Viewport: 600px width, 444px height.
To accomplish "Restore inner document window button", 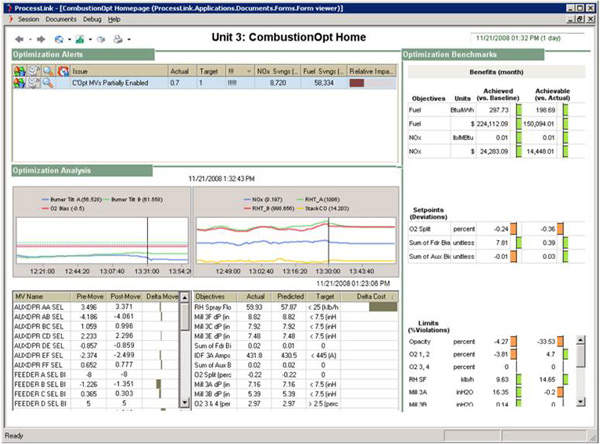I will click(x=581, y=19).
